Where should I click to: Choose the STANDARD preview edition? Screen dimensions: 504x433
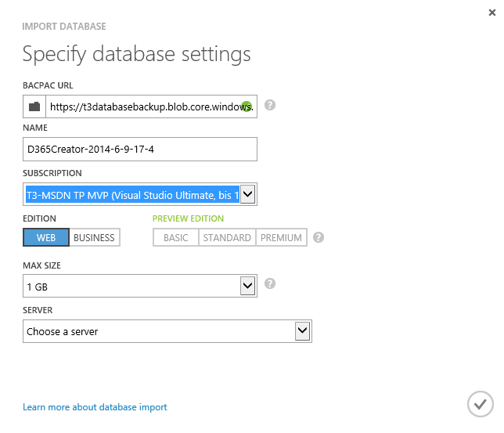pos(227,237)
